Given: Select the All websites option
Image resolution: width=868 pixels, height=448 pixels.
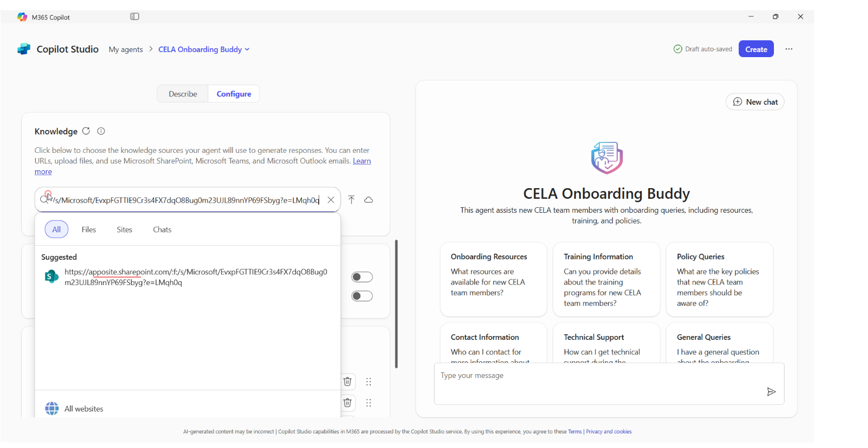Looking at the screenshot, I should click(188, 409).
